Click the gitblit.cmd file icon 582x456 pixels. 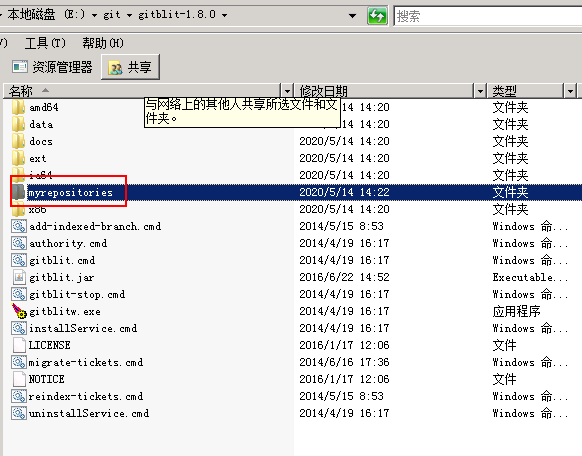19,260
